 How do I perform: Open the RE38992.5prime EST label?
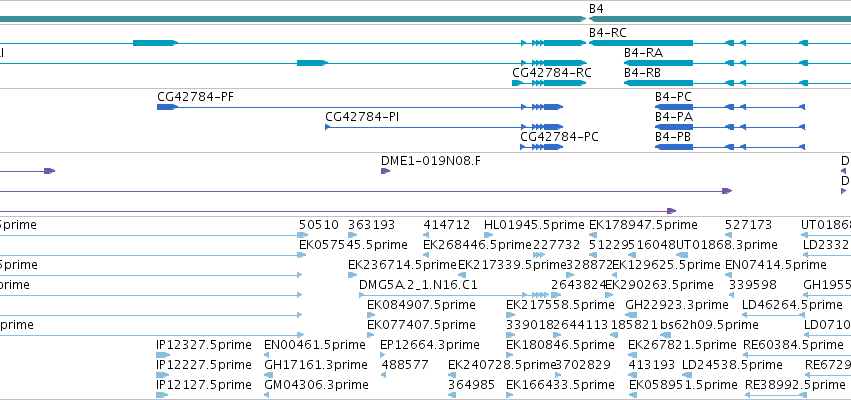tap(795, 385)
